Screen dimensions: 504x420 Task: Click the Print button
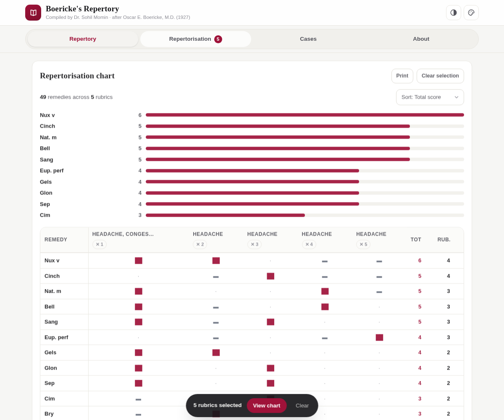(402, 76)
